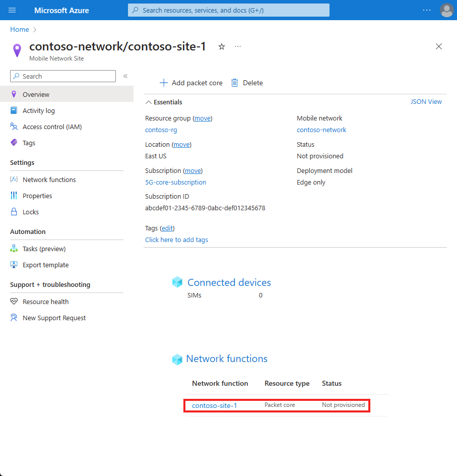Click the Resource health heart icon
The image size is (457, 476).
coord(14,302)
